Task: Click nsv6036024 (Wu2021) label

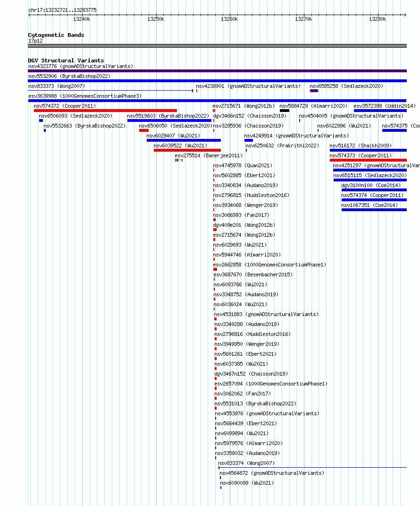Action: tap(241, 305)
